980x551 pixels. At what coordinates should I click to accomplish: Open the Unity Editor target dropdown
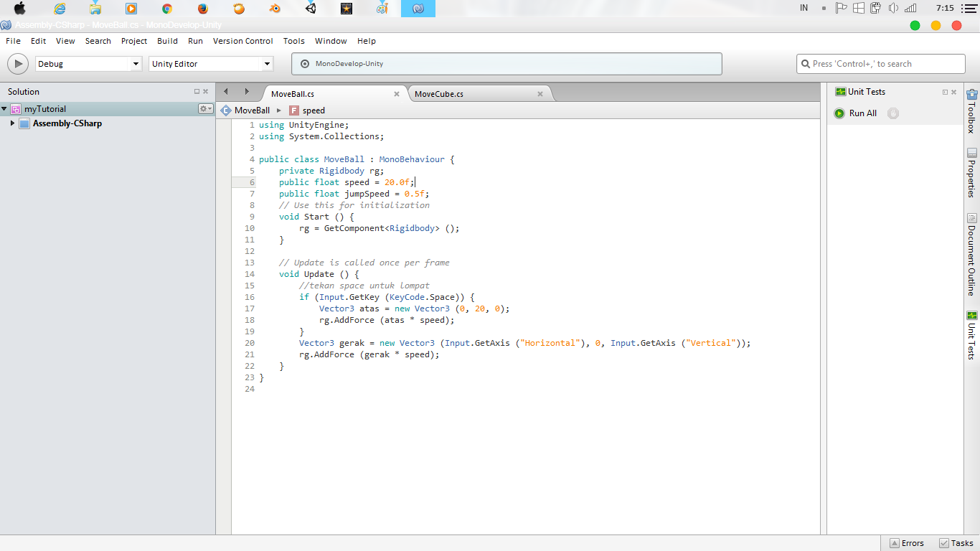268,64
